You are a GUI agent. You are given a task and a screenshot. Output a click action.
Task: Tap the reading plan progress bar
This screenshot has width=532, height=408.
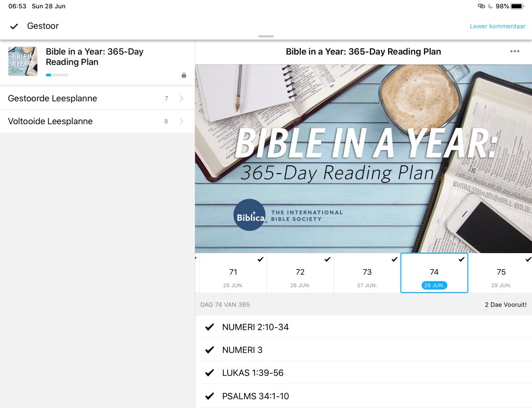pyautogui.click(x=57, y=75)
